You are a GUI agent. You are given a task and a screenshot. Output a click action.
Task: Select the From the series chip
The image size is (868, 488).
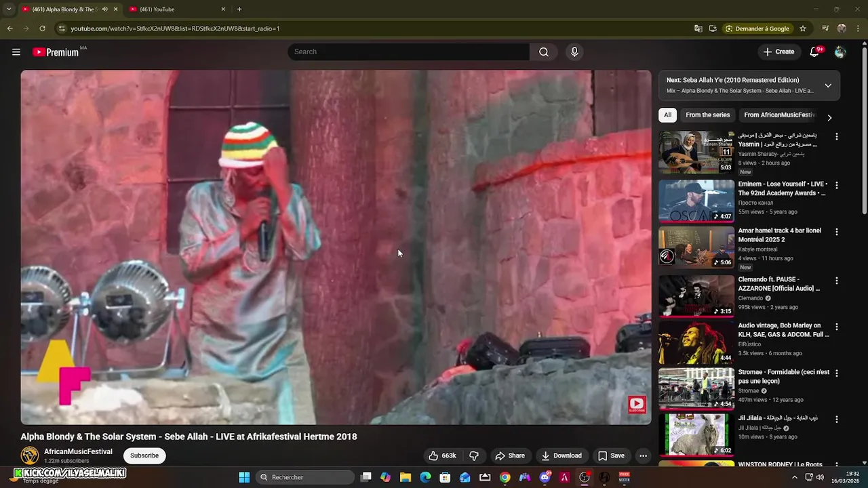(708, 115)
